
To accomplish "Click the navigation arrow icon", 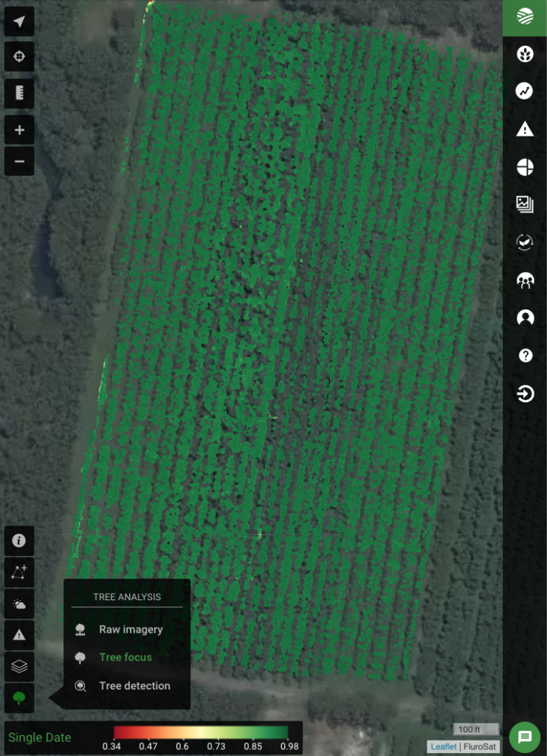I will 19,21.
